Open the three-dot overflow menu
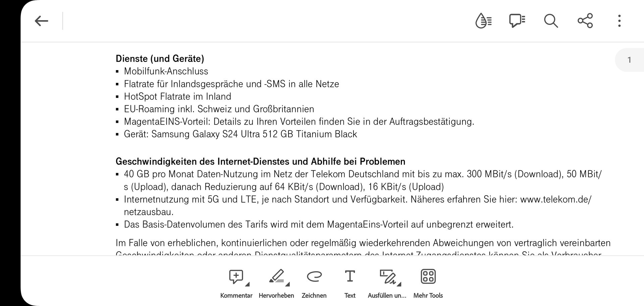Screen dimensions: 644x306 (619, 21)
